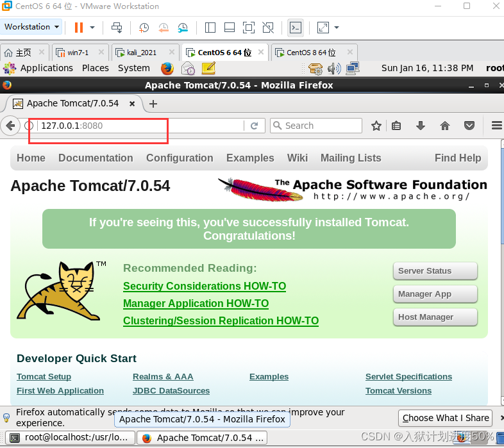The width and height of the screenshot is (504, 448).
Task: Open the downloads panel
Action: click(x=420, y=126)
